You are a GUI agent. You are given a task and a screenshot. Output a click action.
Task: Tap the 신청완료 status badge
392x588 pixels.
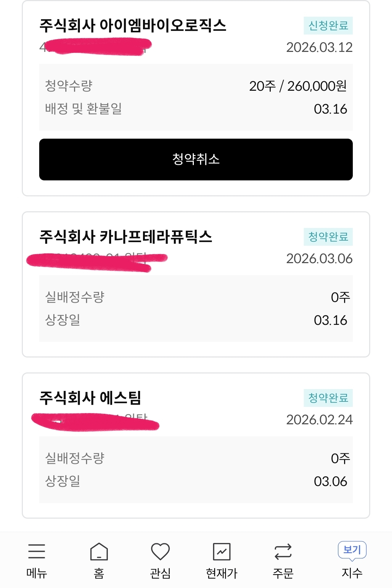pos(328,26)
